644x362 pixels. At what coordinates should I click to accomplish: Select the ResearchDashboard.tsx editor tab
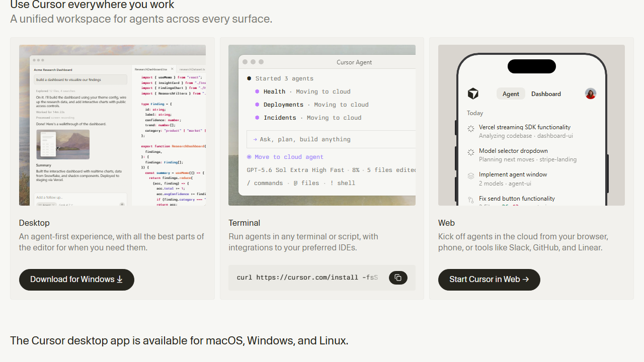(x=154, y=69)
